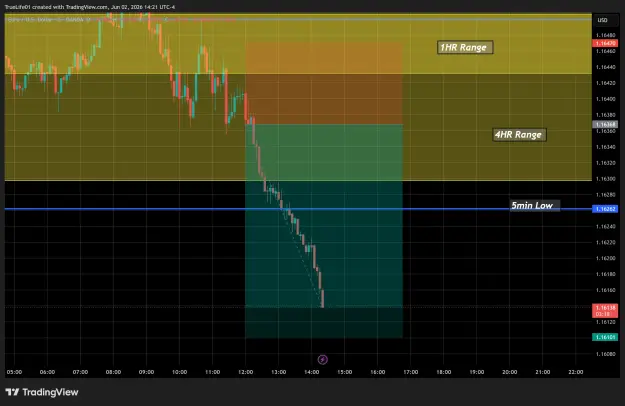Click the 1.16420 price axis label
Screen dimensions: 625x406
pyautogui.click(x=605, y=83)
